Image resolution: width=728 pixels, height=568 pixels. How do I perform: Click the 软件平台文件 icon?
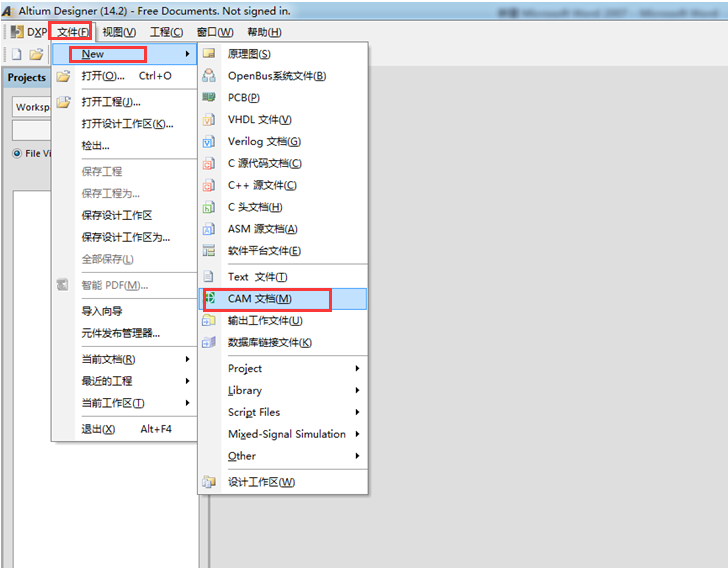[x=209, y=250]
